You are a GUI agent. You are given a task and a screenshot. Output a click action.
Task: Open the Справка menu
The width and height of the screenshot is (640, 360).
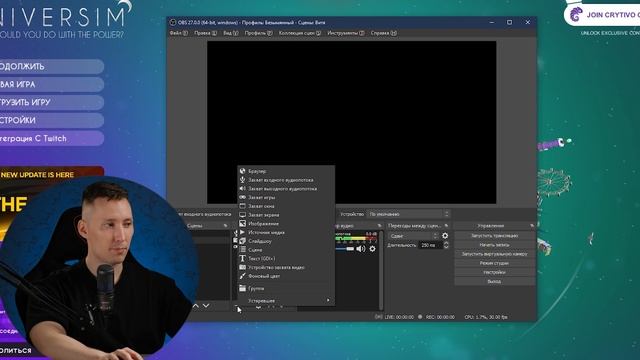click(383, 33)
